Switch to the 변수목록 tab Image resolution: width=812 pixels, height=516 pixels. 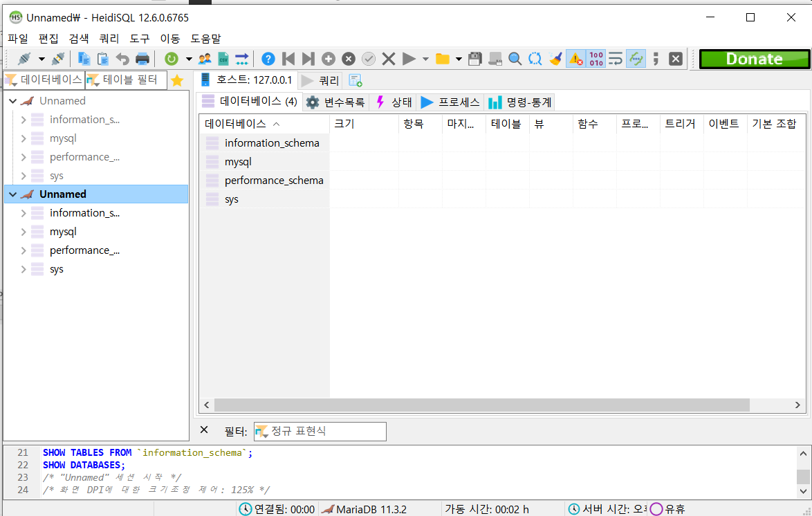pos(335,102)
